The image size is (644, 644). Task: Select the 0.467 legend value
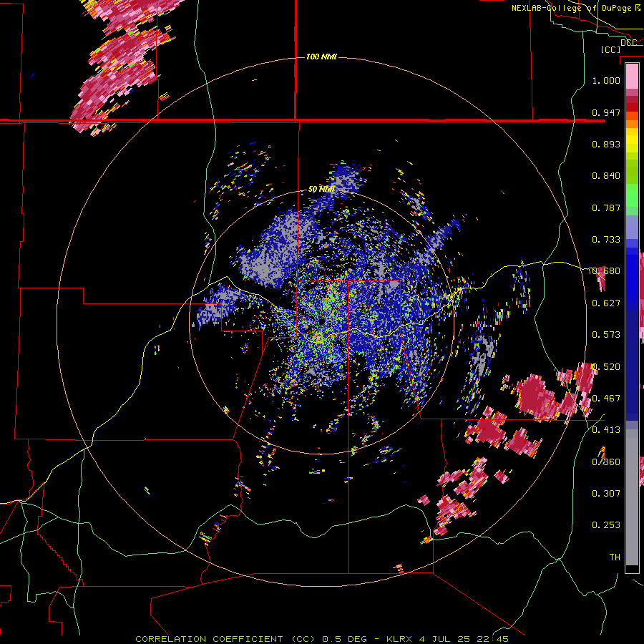606,399
